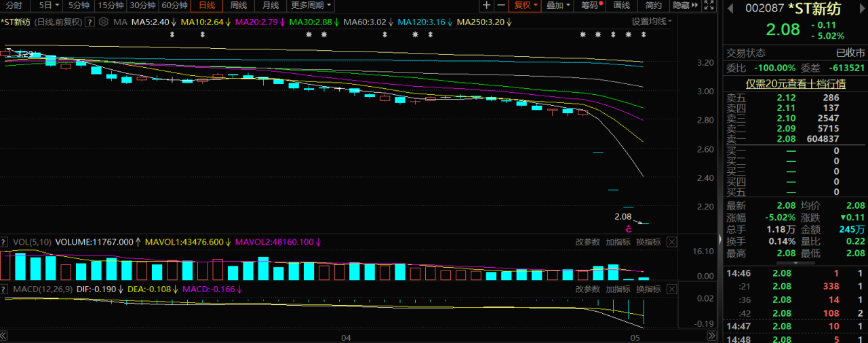Viewport: 868px width, 343px height.
Task: Click the stock title 002087 *ST新纺
Action: (793, 9)
